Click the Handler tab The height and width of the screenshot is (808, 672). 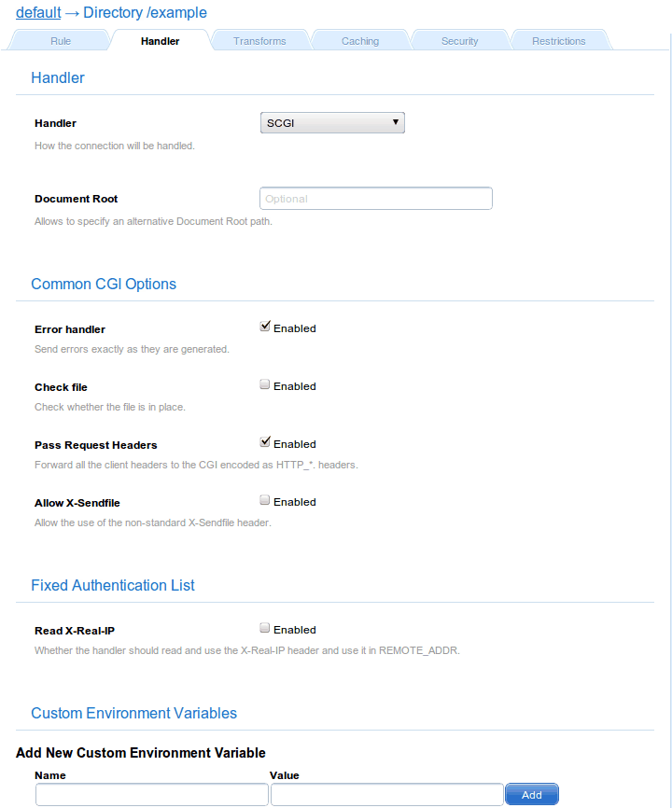(160, 41)
